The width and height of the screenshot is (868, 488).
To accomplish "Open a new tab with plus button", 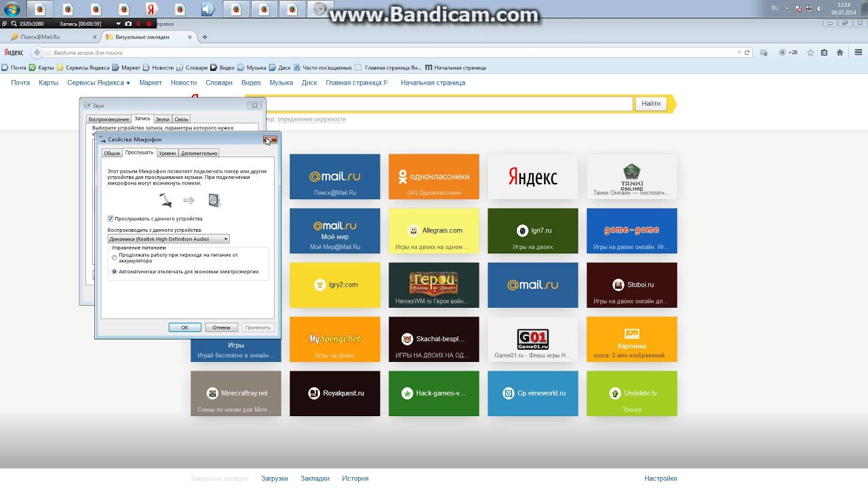I will (205, 37).
